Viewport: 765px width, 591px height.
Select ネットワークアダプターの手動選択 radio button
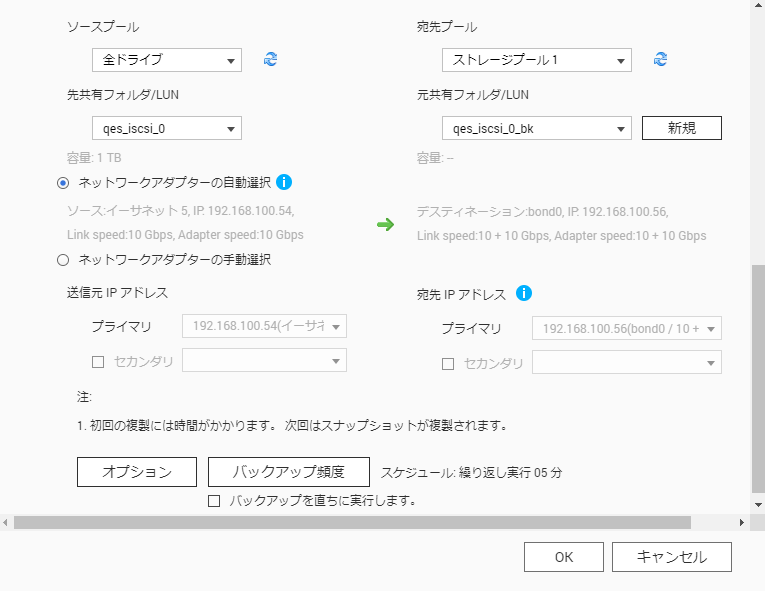[x=64, y=260]
